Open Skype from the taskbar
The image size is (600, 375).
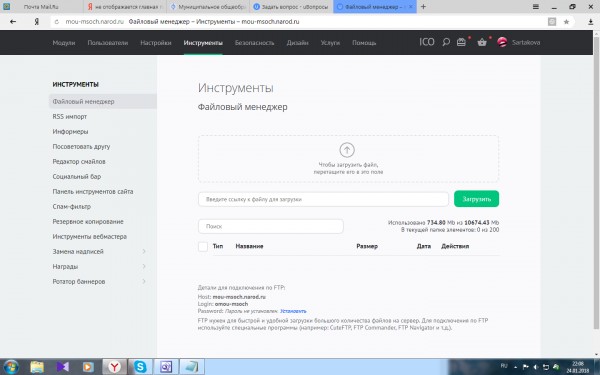pos(140,367)
